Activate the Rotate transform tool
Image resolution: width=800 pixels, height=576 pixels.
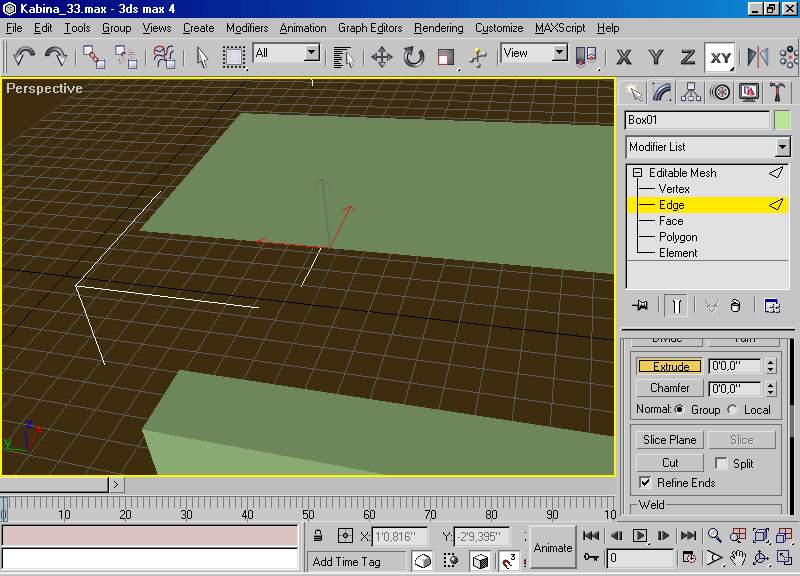tap(414, 57)
